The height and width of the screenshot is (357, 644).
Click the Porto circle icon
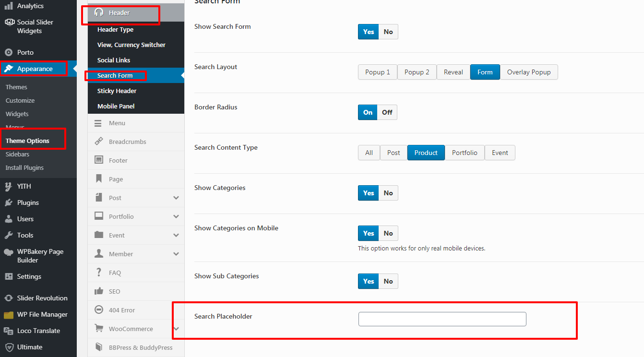(9, 52)
